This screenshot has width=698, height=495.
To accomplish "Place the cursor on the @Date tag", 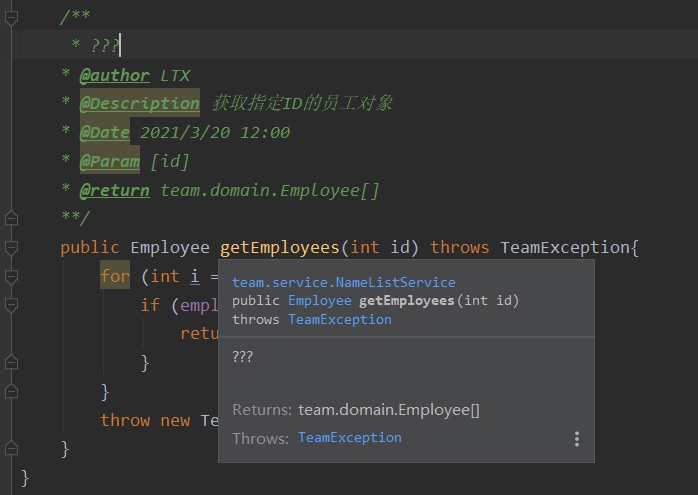I will pyautogui.click(x=105, y=133).
